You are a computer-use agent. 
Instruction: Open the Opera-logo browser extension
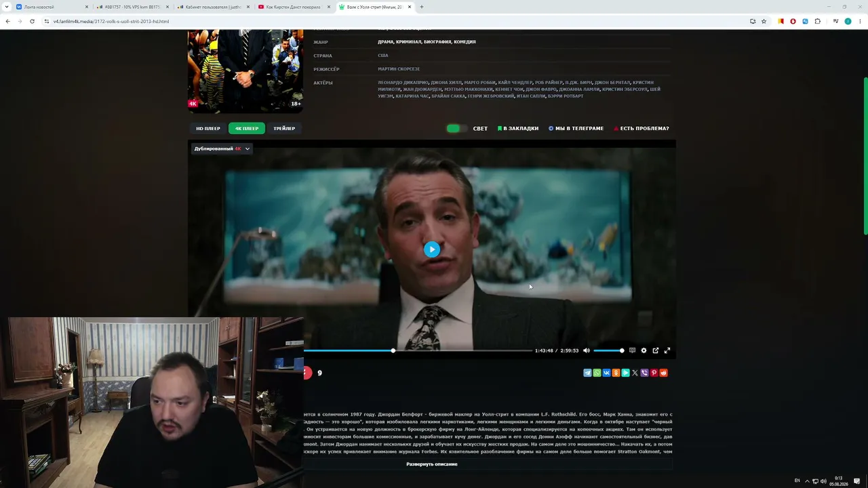click(x=793, y=21)
